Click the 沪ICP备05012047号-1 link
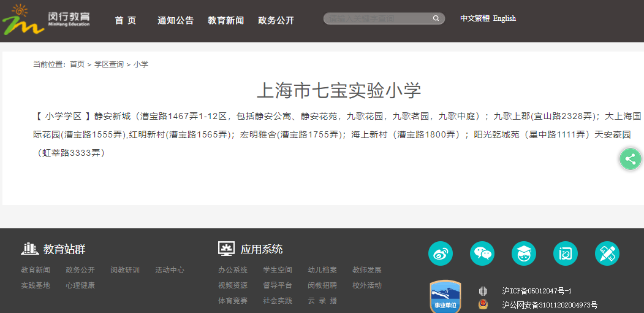 click(536, 290)
